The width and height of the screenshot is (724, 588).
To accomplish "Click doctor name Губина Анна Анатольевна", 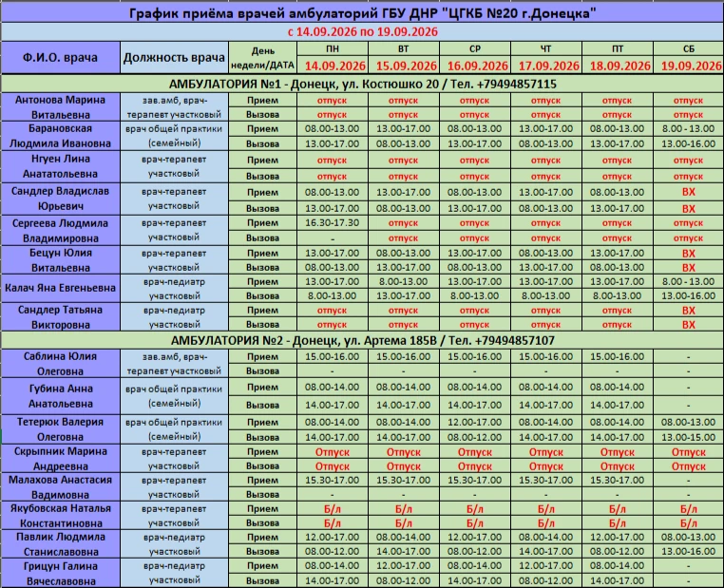I will click(x=61, y=396).
